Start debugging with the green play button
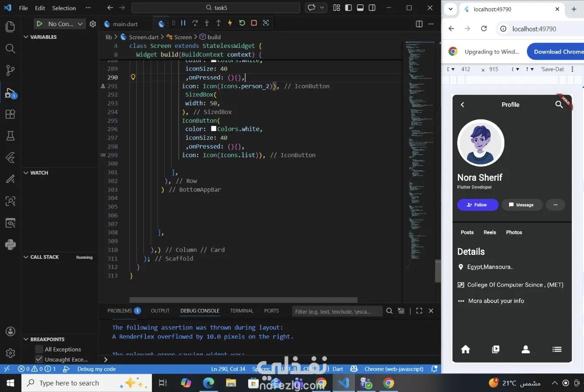 pos(40,24)
